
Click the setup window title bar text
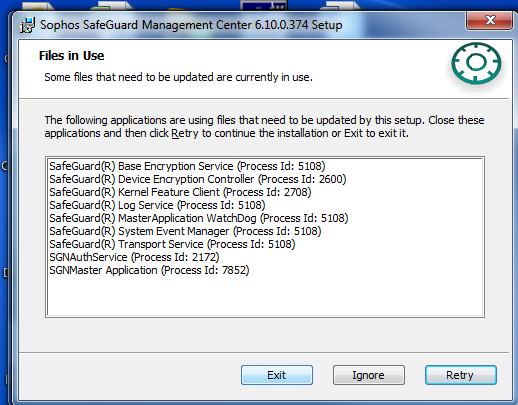point(191,25)
